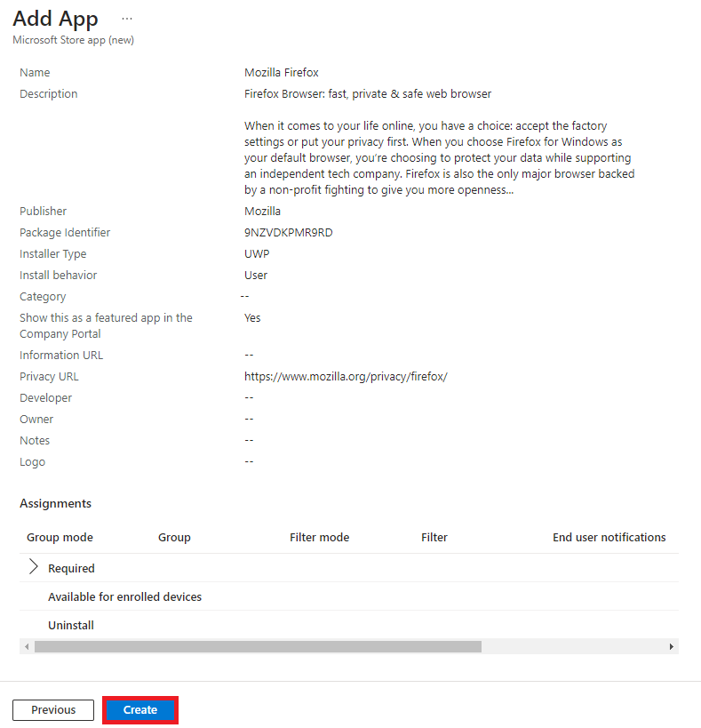Click the Filter mode column header
701x728 pixels.
click(320, 537)
